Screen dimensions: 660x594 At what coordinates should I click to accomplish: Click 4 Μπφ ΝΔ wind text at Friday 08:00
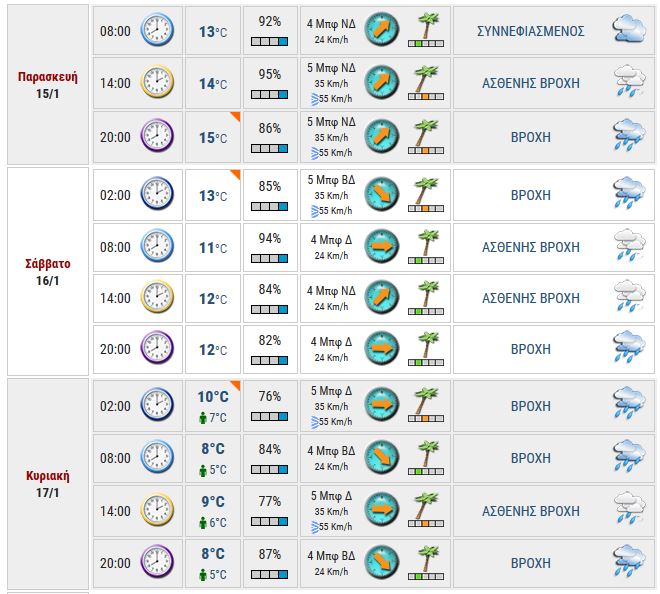pos(331,24)
